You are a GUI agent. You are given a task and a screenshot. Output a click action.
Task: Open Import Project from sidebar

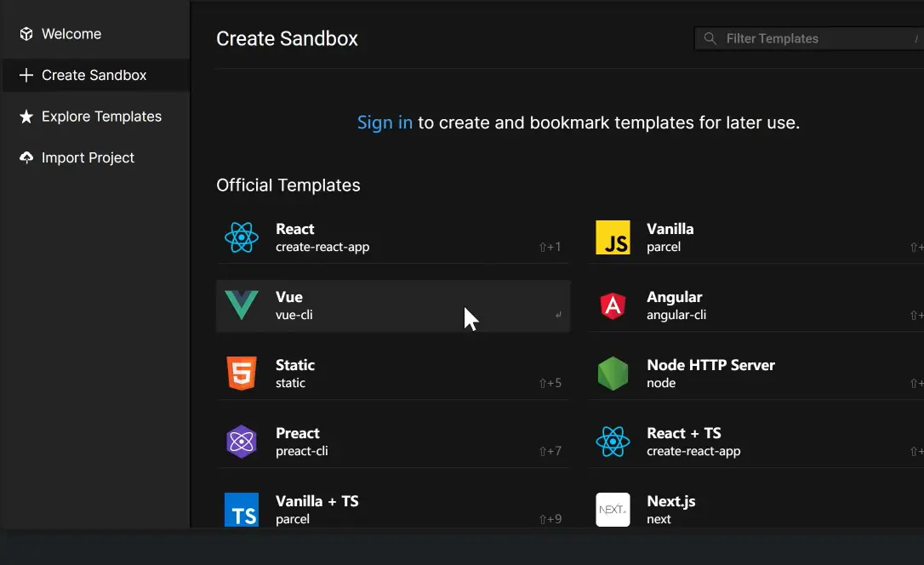coord(88,157)
